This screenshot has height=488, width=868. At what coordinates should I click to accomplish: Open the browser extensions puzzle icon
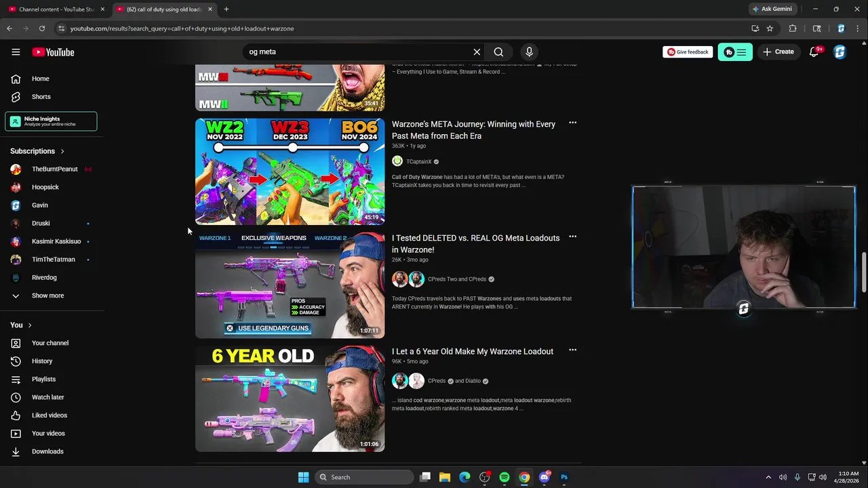[793, 28]
